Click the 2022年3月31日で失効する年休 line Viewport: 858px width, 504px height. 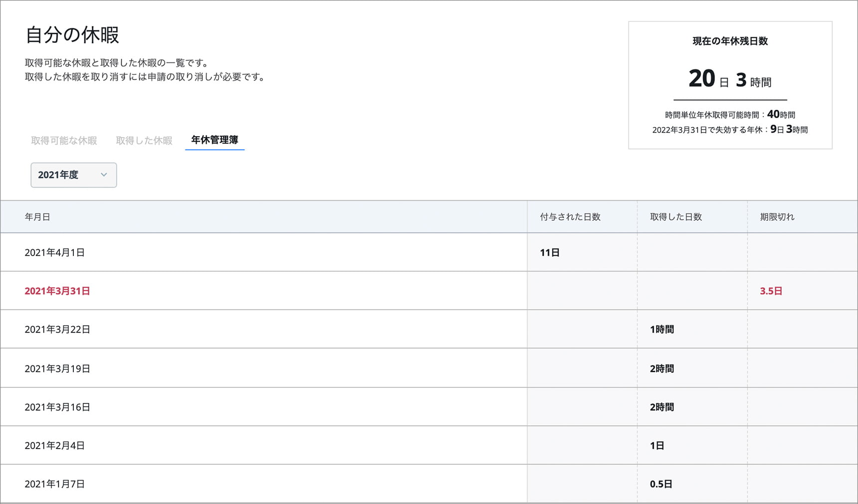[730, 130]
